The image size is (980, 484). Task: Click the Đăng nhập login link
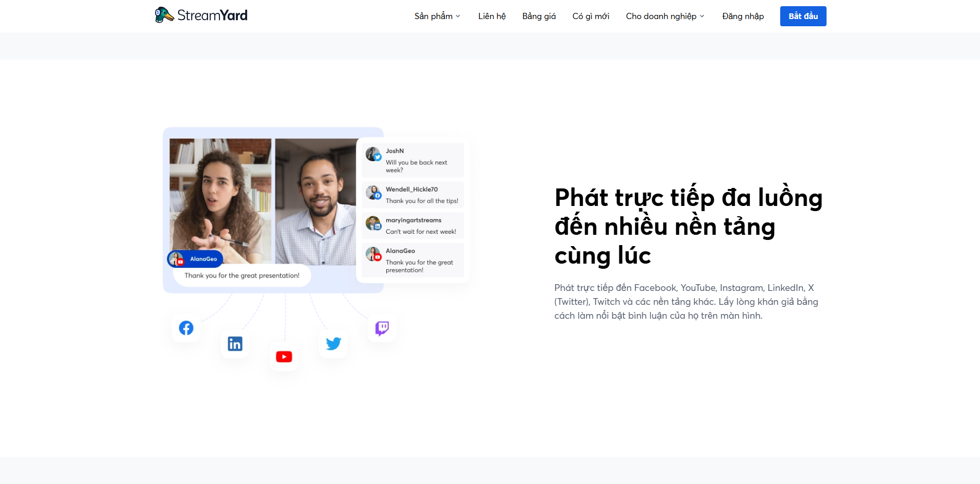click(743, 16)
